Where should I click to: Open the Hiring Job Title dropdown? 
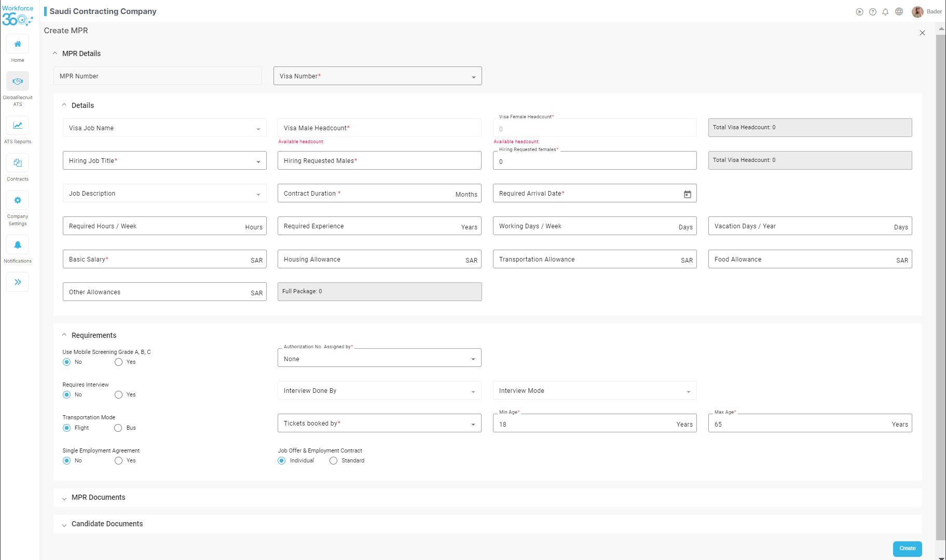click(x=164, y=161)
